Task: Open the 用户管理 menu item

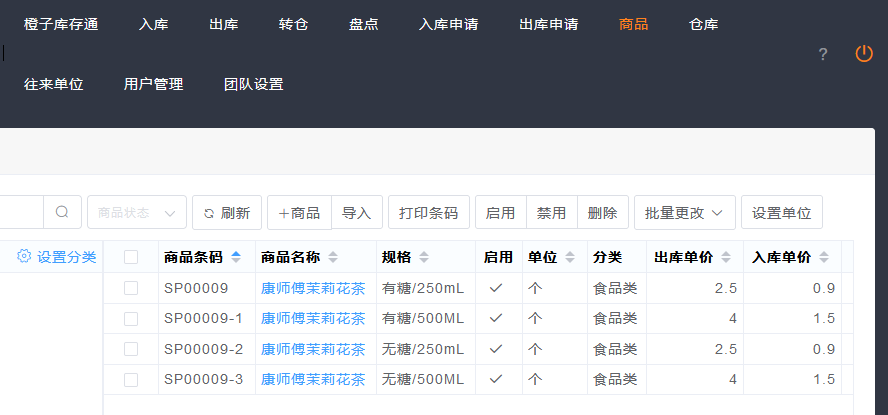Action: tap(154, 84)
